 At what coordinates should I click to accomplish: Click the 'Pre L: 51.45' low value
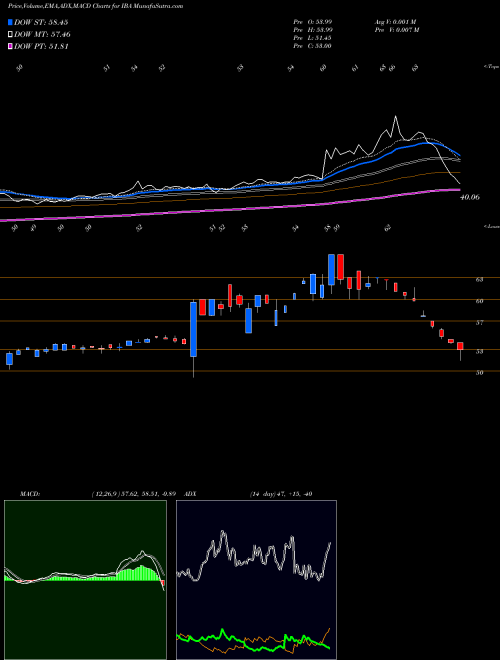(x=313, y=38)
